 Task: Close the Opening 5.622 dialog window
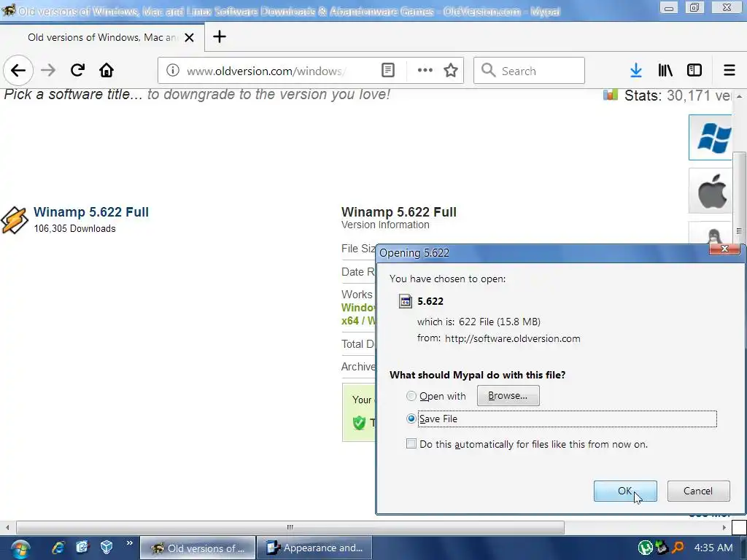coord(724,249)
